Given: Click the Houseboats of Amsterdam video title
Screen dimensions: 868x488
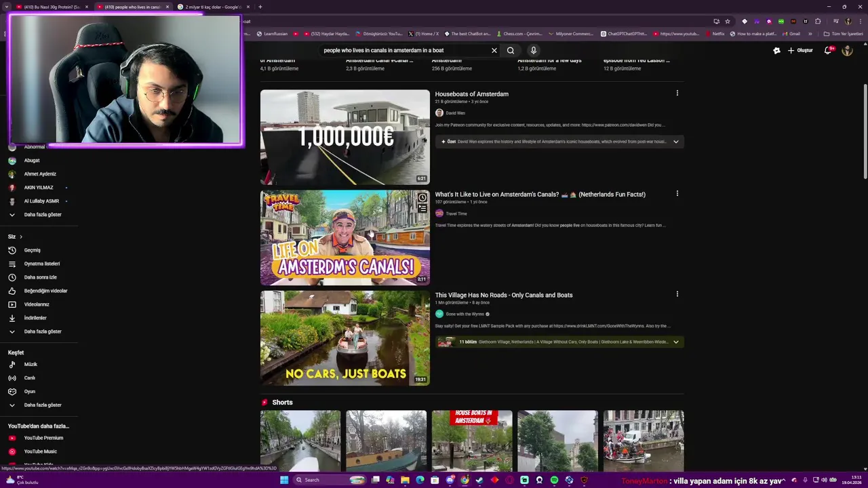Looking at the screenshot, I should point(471,94).
